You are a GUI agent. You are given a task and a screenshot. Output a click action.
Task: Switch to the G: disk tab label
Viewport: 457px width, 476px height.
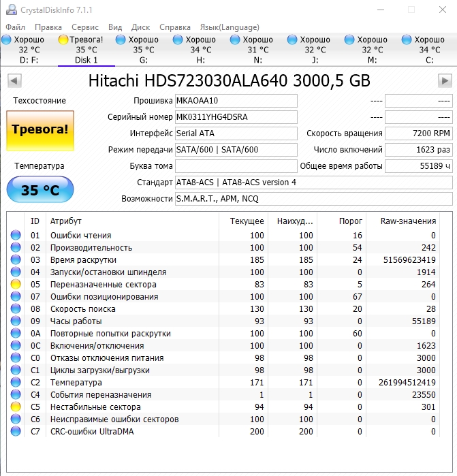[144, 60]
